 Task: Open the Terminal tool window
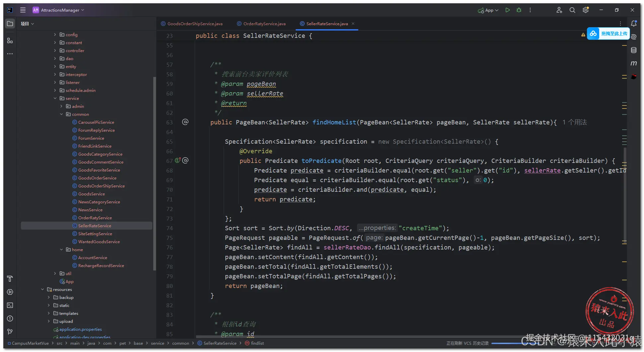point(10,305)
